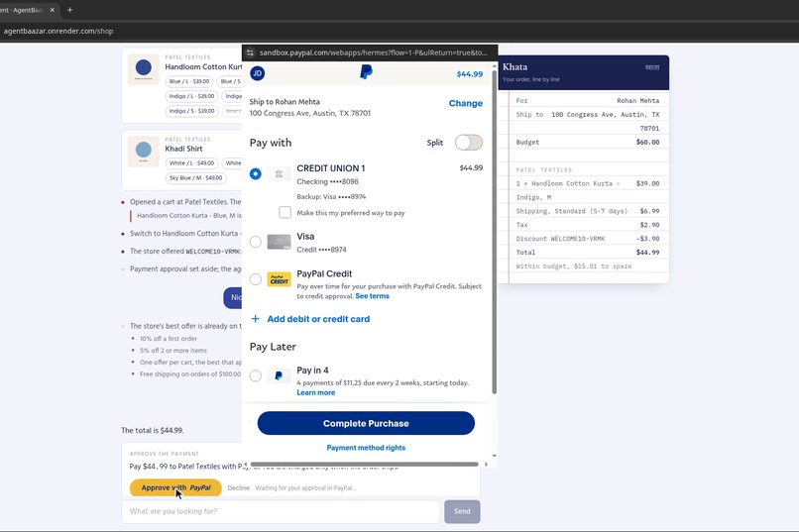Viewport: 799px width, 532px height.
Task: Select White / L - $49.00 shirt variant
Action: pos(191,163)
